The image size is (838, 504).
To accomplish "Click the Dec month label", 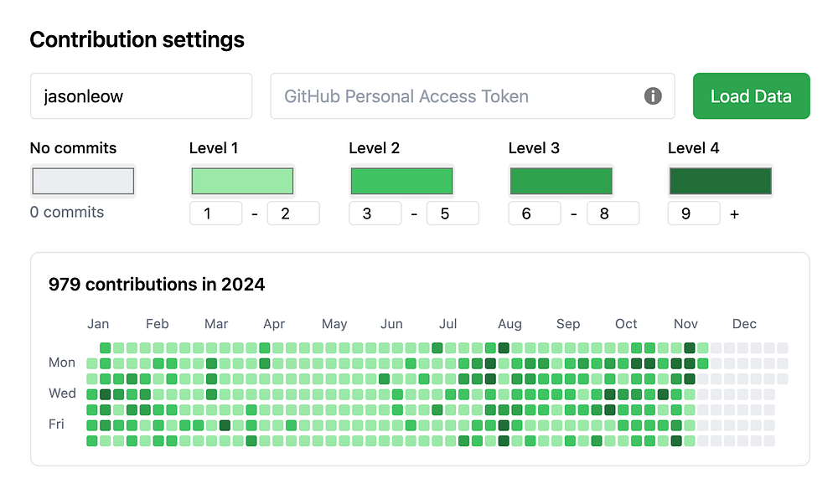I will [x=744, y=324].
